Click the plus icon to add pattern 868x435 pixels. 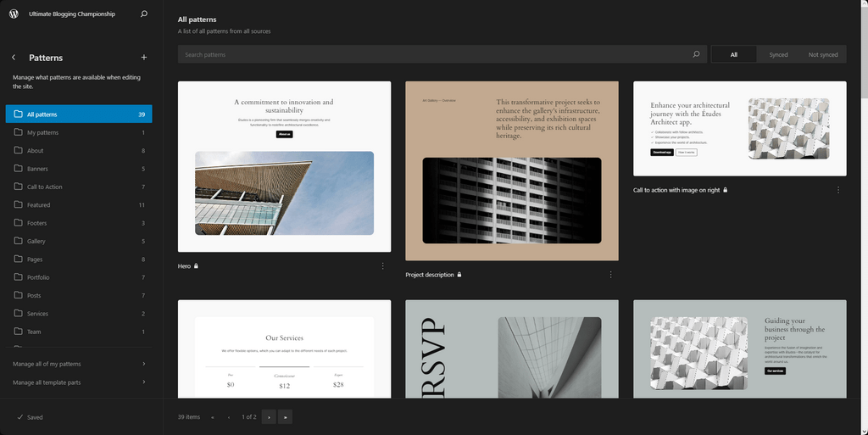point(143,58)
